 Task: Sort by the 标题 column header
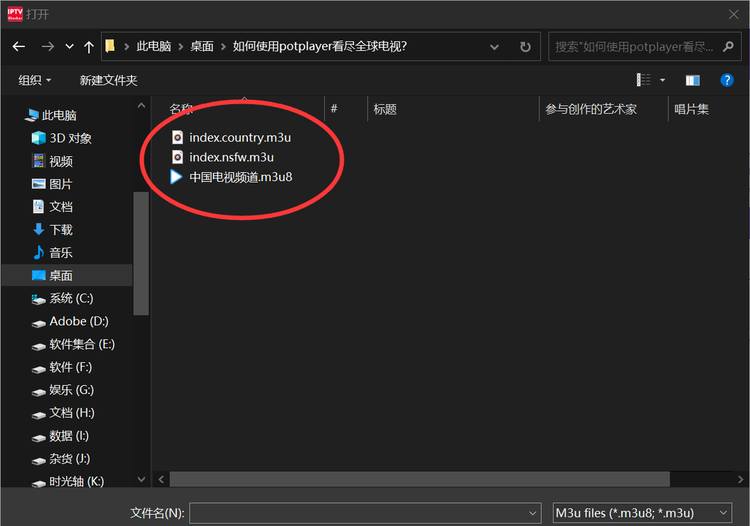[x=385, y=110]
